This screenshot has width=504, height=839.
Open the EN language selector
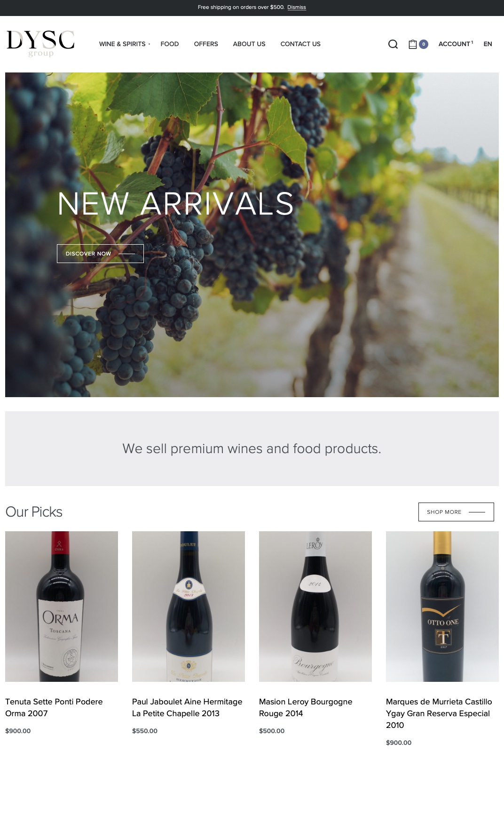(488, 44)
